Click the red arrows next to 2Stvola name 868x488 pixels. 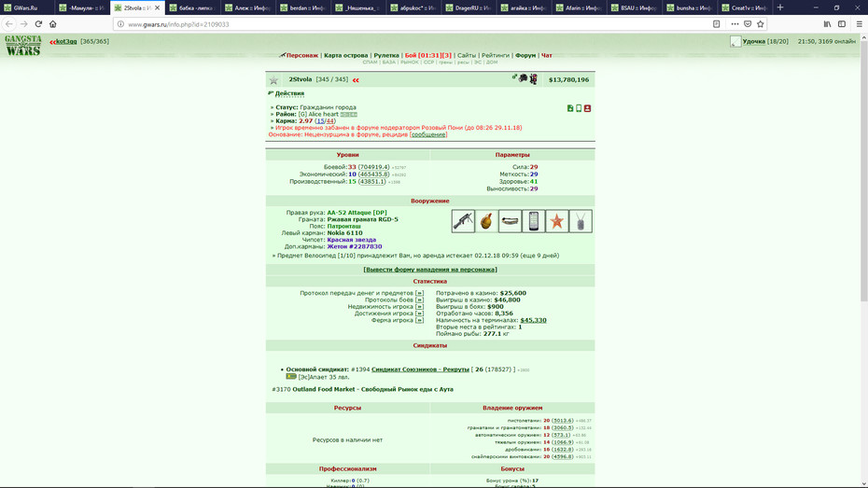point(356,80)
